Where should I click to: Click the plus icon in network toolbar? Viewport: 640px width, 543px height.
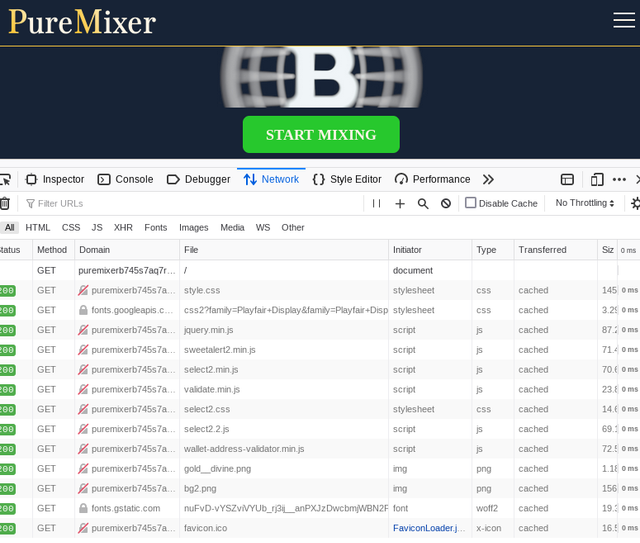400,203
